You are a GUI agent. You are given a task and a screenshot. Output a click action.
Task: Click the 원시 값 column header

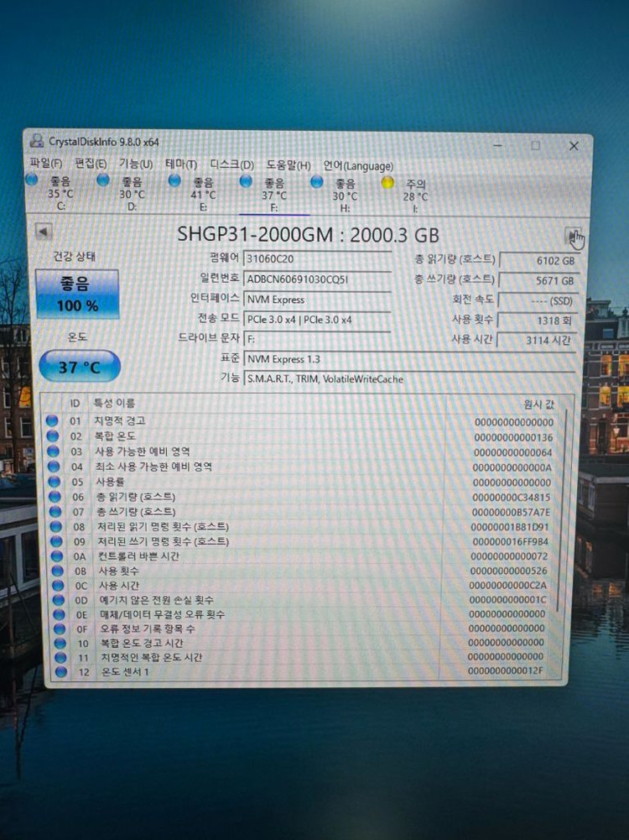coord(539,405)
